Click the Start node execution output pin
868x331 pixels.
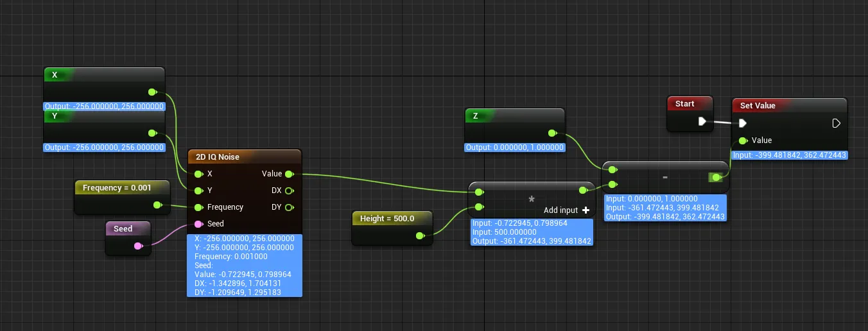click(702, 121)
